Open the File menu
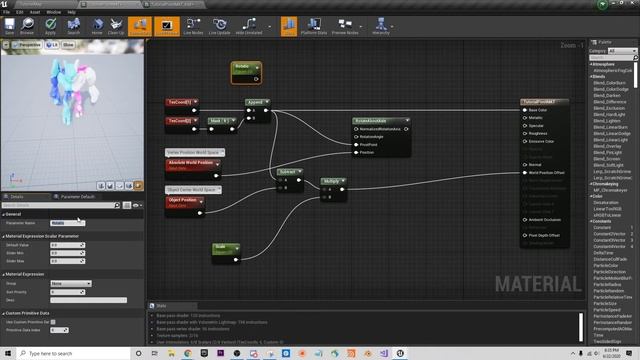This screenshot has height=360, width=640. (x=7, y=12)
